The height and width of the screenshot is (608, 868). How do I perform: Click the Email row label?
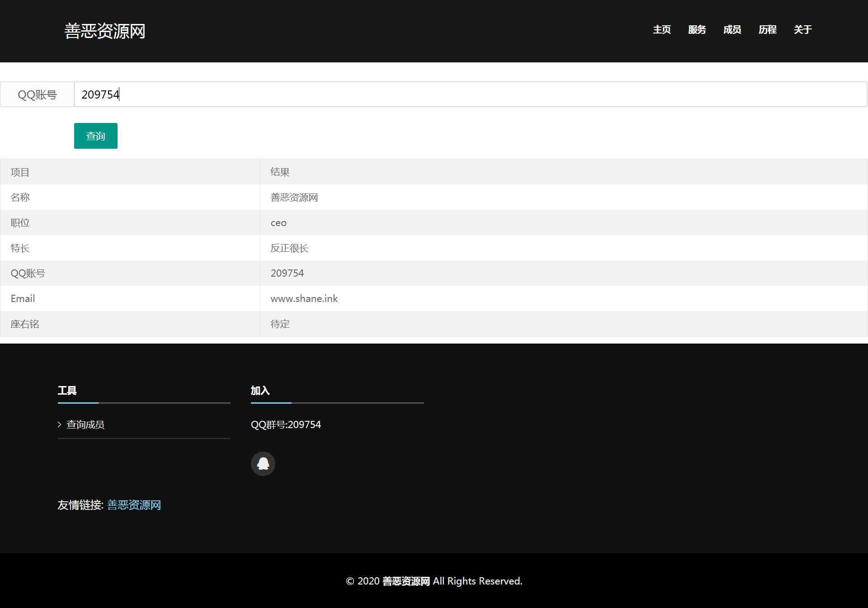point(23,299)
